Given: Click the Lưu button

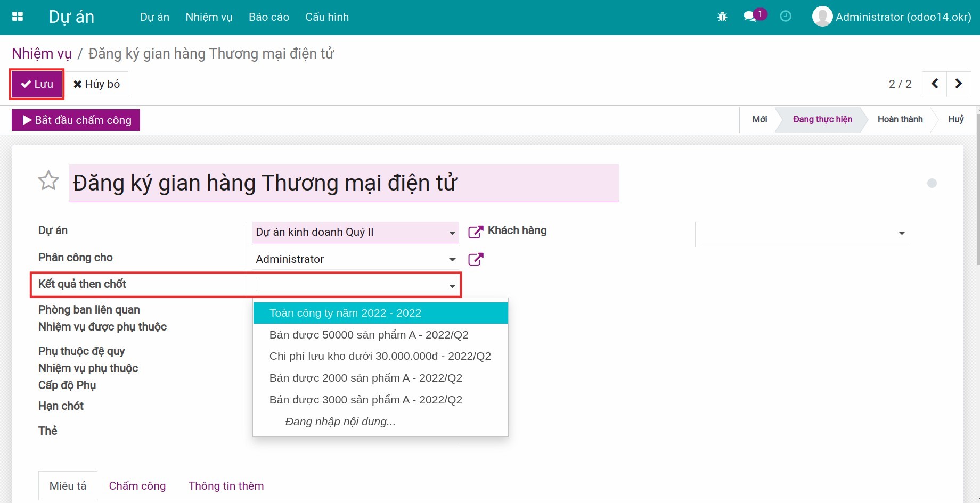Looking at the screenshot, I should (x=36, y=84).
